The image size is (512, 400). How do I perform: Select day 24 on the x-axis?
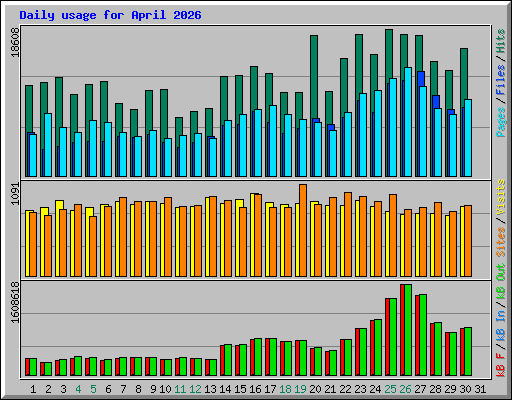pos(375,389)
